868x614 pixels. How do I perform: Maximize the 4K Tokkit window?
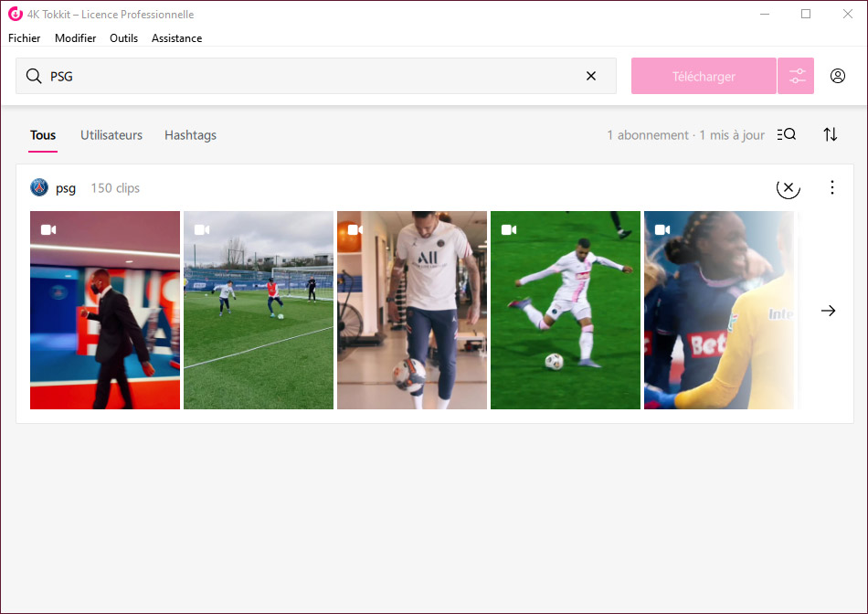pyautogui.click(x=806, y=14)
